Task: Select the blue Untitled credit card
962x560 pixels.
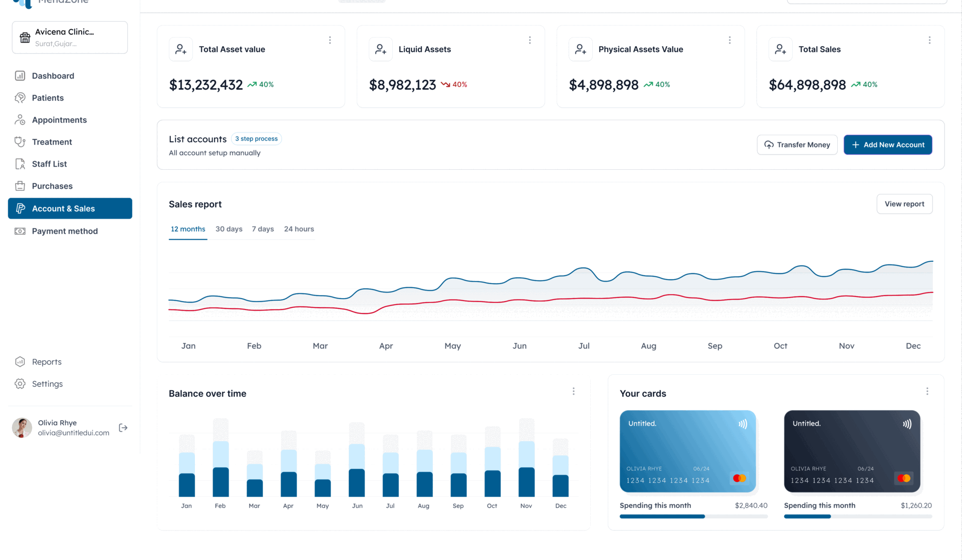Action: (687, 451)
